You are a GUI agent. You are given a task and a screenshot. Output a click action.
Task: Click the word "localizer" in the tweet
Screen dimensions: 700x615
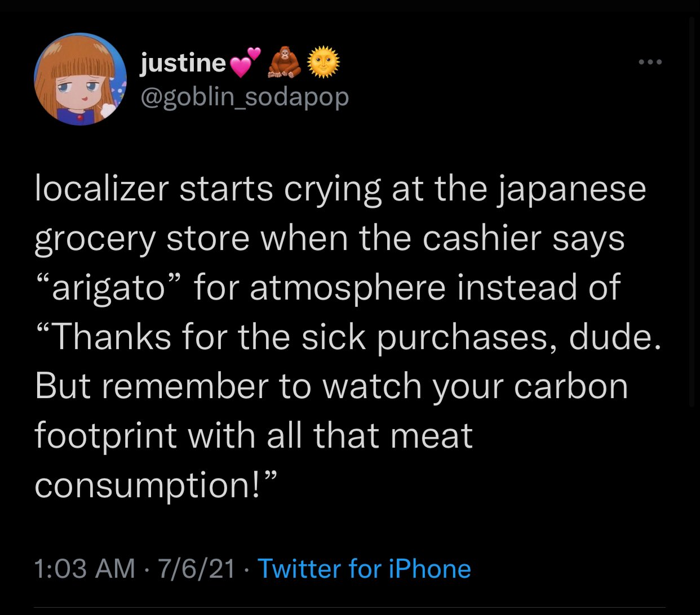click(101, 189)
